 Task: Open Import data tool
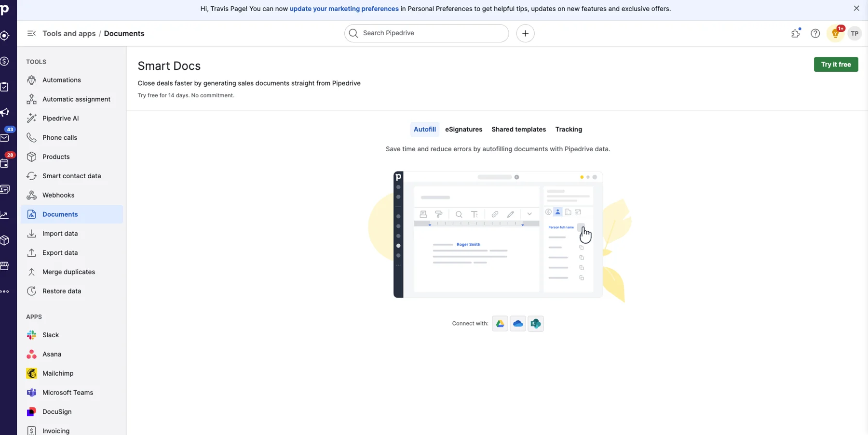pyautogui.click(x=72, y=234)
